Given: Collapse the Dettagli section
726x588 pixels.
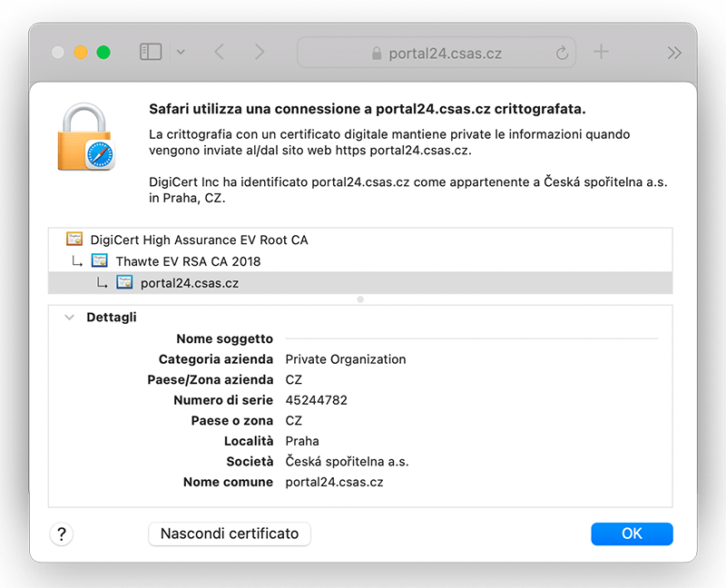Looking at the screenshot, I should pyautogui.click(x=70, y=318).
